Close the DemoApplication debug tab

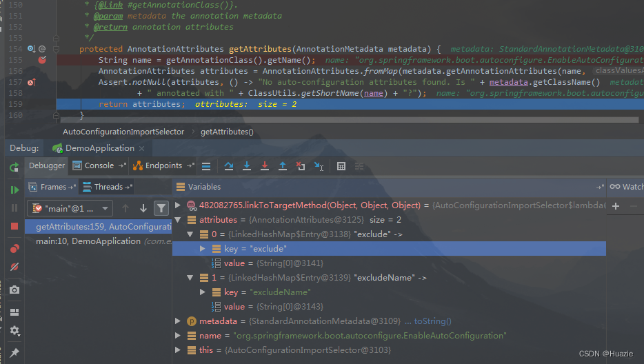pos(142,148)
